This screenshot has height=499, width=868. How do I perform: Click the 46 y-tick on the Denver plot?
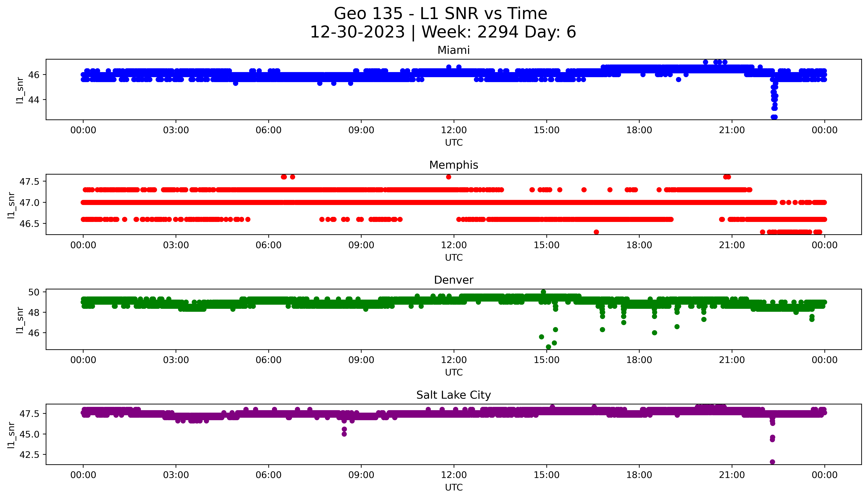[34, 333]
